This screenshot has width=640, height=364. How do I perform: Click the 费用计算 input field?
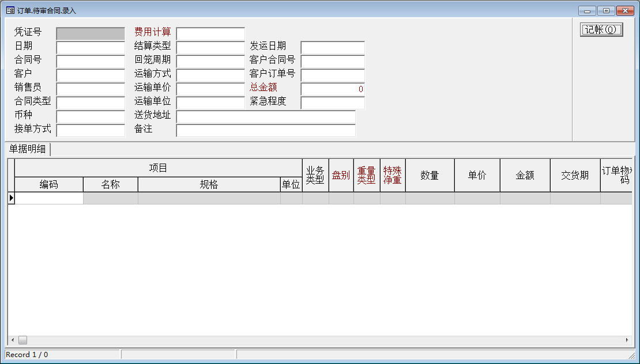(210, 34)
